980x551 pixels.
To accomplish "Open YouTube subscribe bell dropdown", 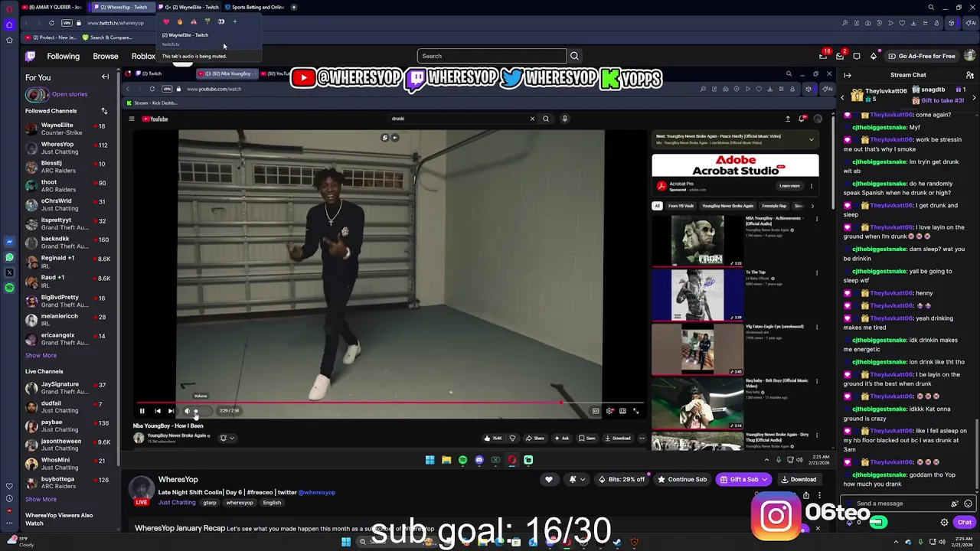I will coord(227,439).
